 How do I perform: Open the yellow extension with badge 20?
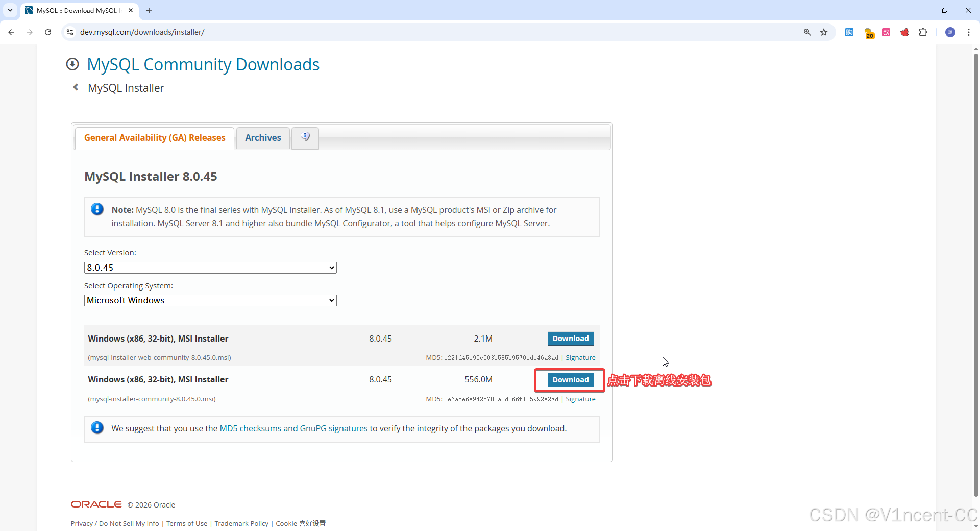869,33
